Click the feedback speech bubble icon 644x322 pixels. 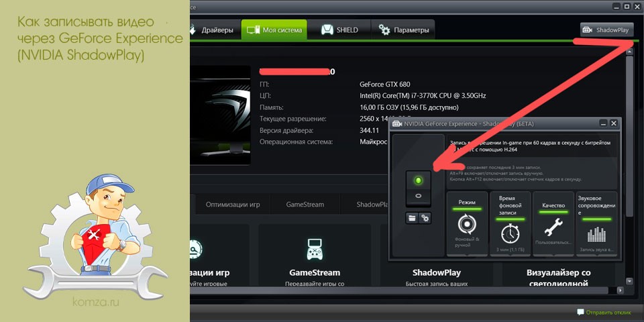click(580, 312)
